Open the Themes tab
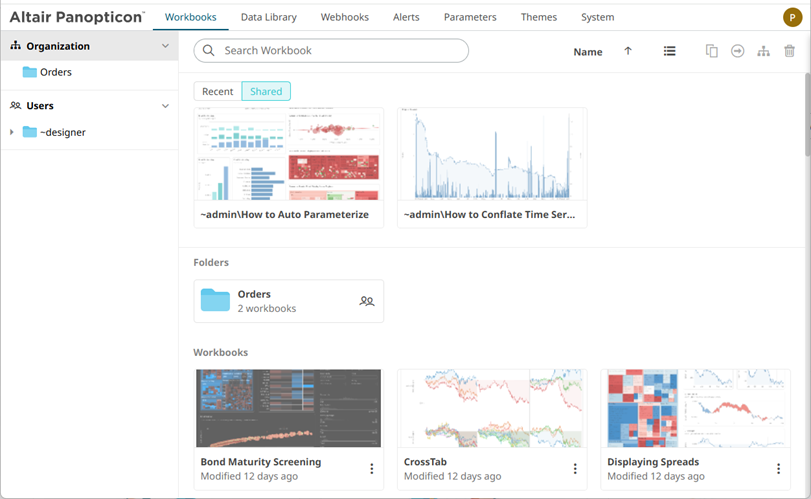 (538, 17)
